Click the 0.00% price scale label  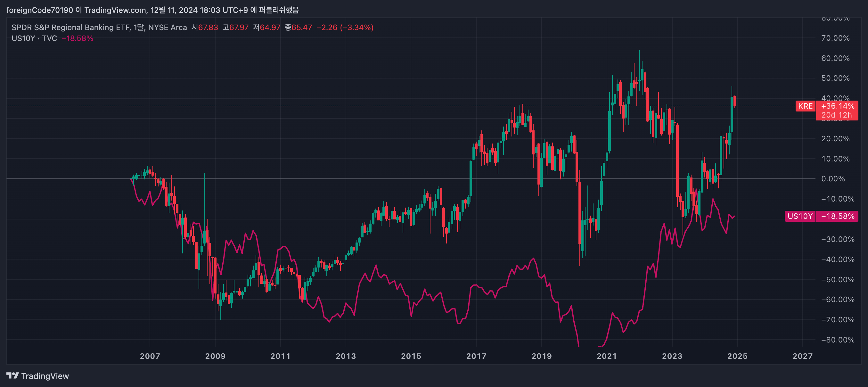coord(833,179)
